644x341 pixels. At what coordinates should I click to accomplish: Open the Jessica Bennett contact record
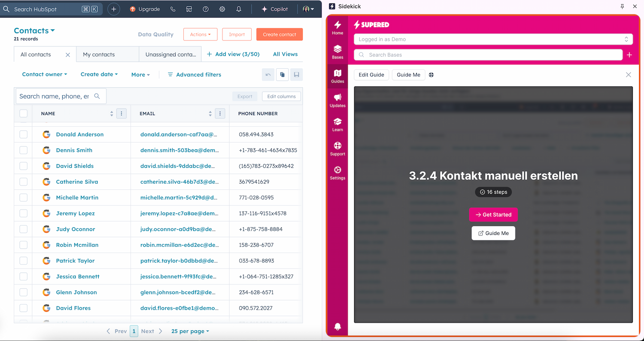78,277
